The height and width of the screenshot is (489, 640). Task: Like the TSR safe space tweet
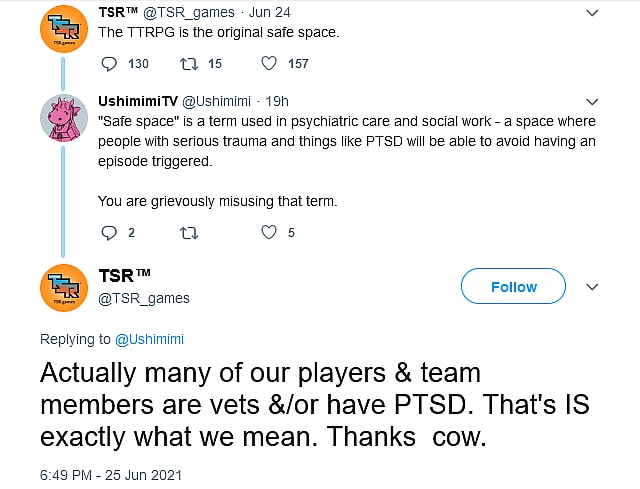click(269, 64)
